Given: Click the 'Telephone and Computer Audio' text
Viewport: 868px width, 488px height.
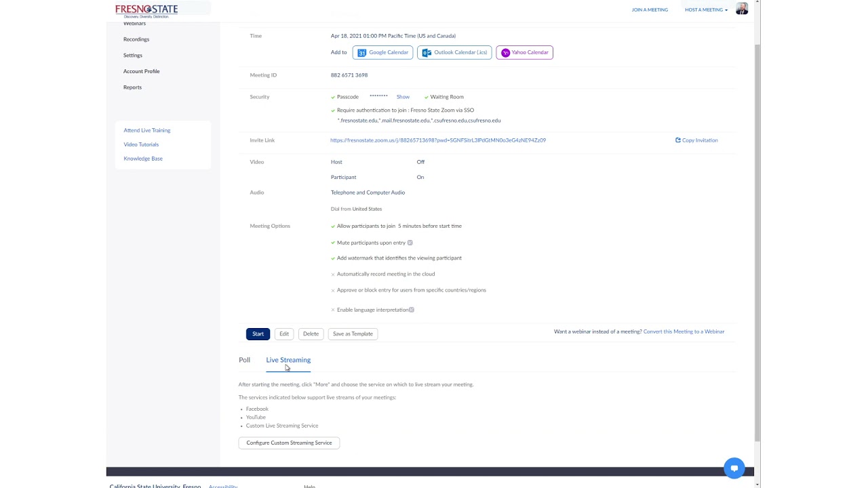Looking at the screenshot, I should tap(368, 192).
